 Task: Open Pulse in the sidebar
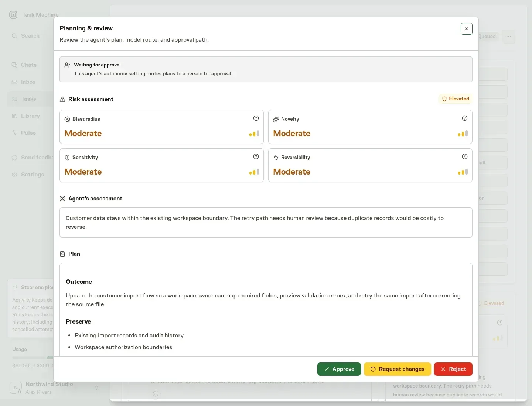click(30, 133)
